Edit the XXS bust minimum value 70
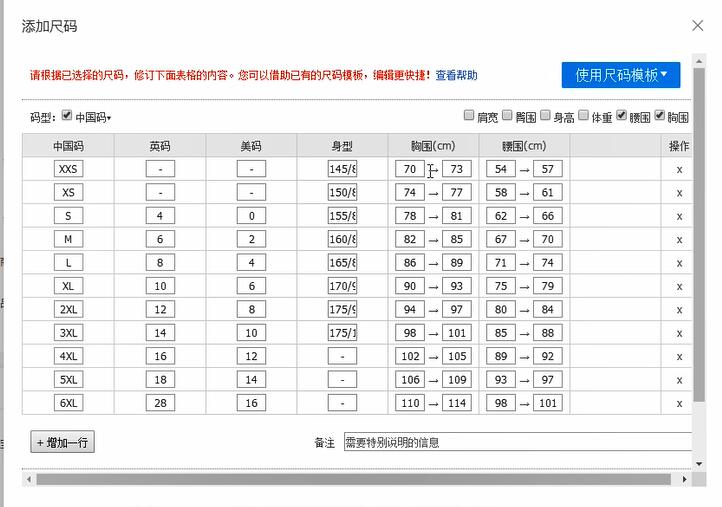This screenshot has width=722, height=507. (410, 169)
